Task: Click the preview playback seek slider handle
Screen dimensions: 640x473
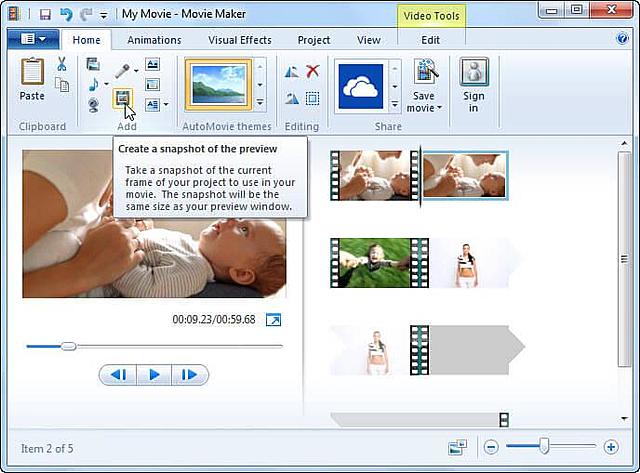Action: click(x=68, y=346)
